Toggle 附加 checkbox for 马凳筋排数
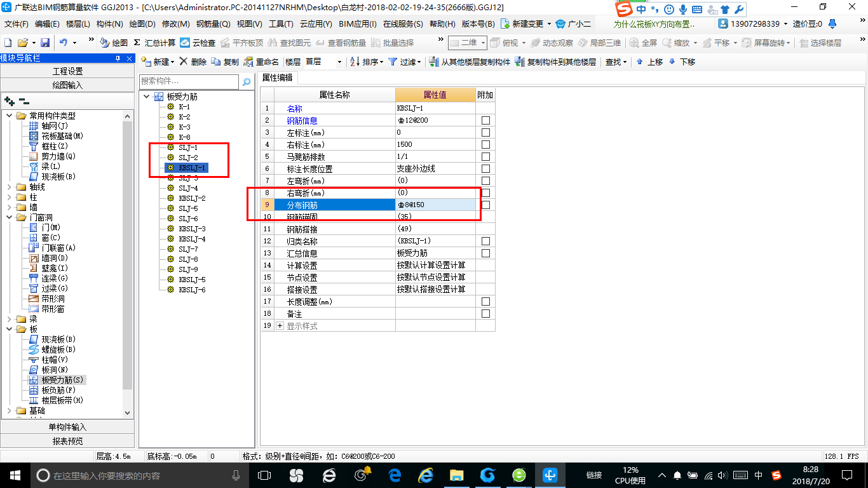 [x=485, y=157]
